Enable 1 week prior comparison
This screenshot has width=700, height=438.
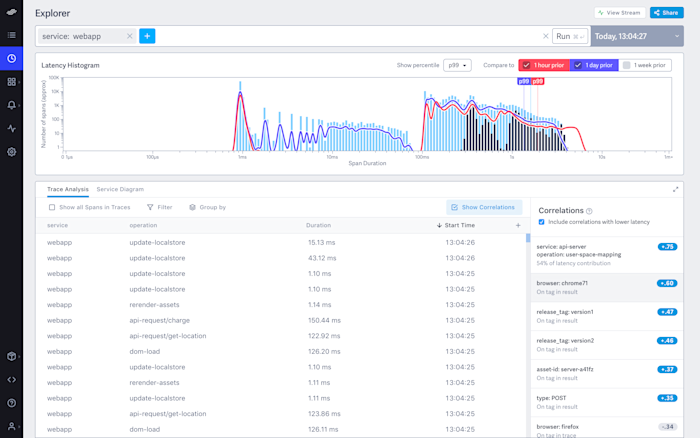click(x=645, y=65)
